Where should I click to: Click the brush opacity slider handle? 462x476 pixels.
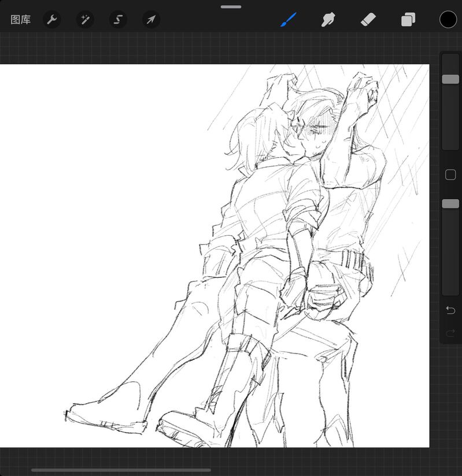[450, 204]
